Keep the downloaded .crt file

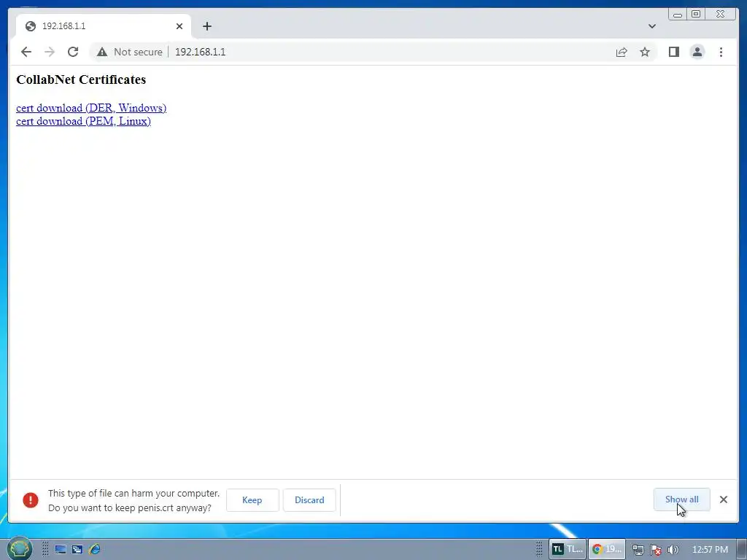[x=252, y=500]
